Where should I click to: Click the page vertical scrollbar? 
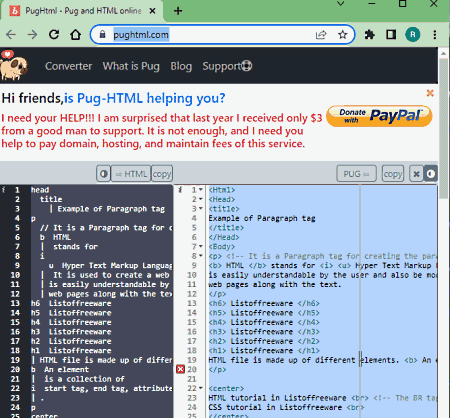pyautogui.click(x=443, y=129)
